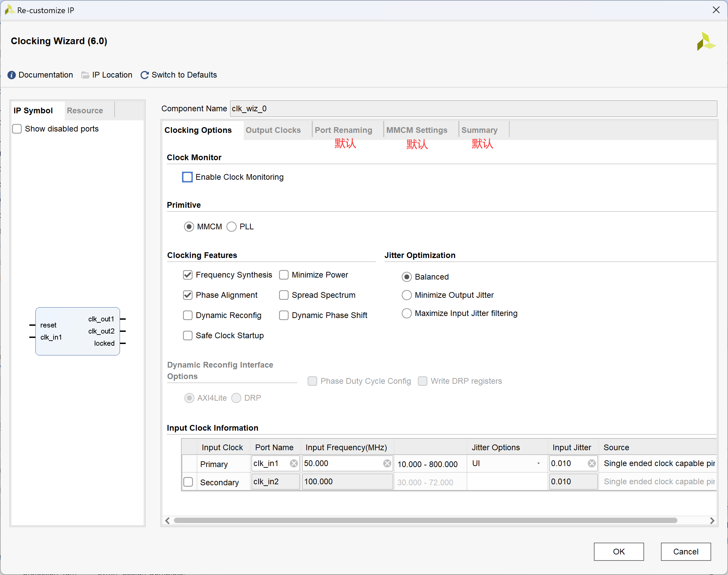
Task: Enable the Secondary input clock checkbox
Action: [x=188, y=482]
